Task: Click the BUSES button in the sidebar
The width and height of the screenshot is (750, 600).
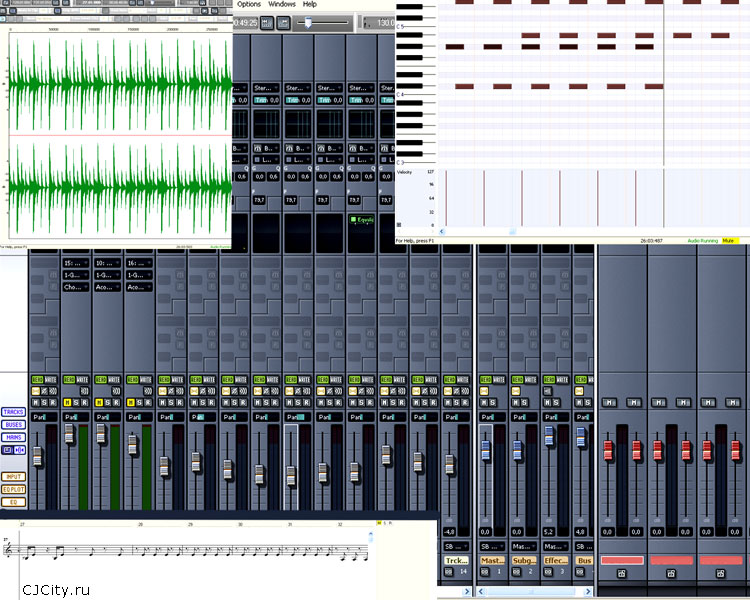Action: [14, 425]
